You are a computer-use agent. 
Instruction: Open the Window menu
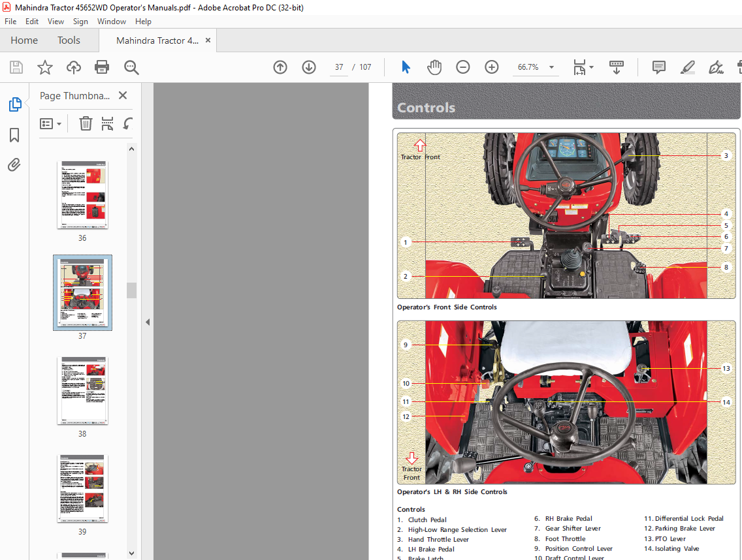click(x=112, y=22)
